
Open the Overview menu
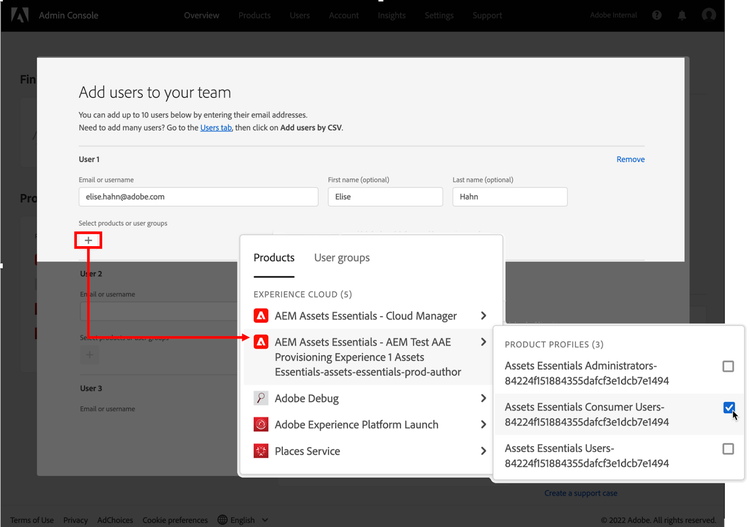click(x=201, y=15)
